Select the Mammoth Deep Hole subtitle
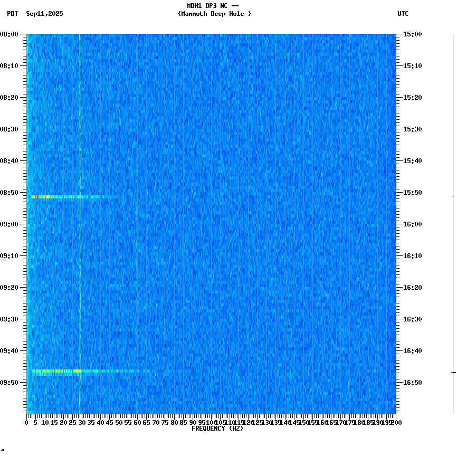 tap(214, 14)
